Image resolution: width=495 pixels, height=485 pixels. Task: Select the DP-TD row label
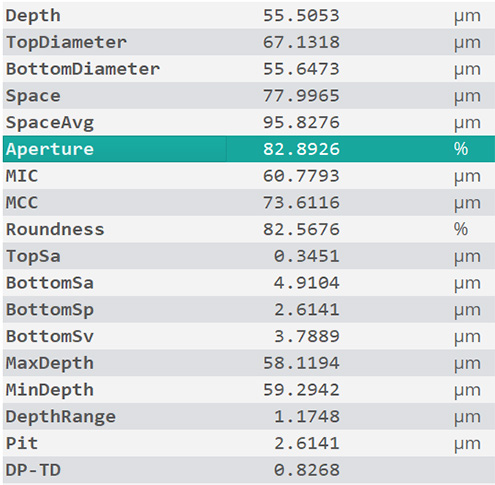tap(33, 470)
